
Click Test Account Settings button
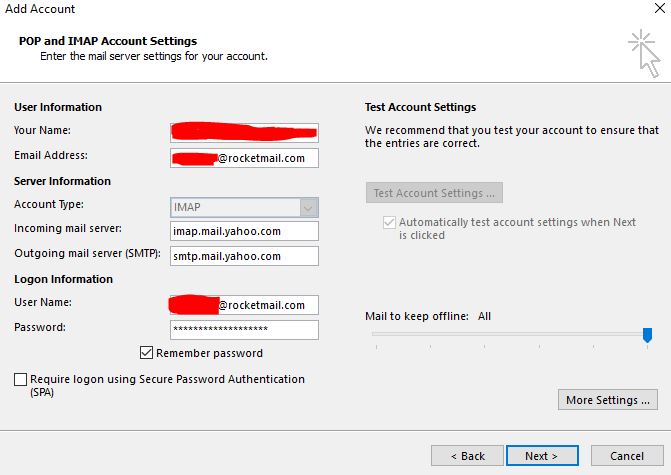coord(434,193)
